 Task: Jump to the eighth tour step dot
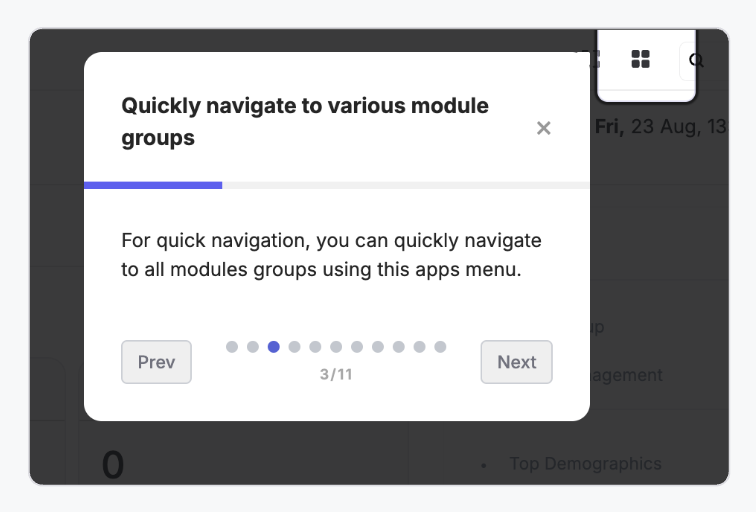pyautogui.click(x=378, y=347)
